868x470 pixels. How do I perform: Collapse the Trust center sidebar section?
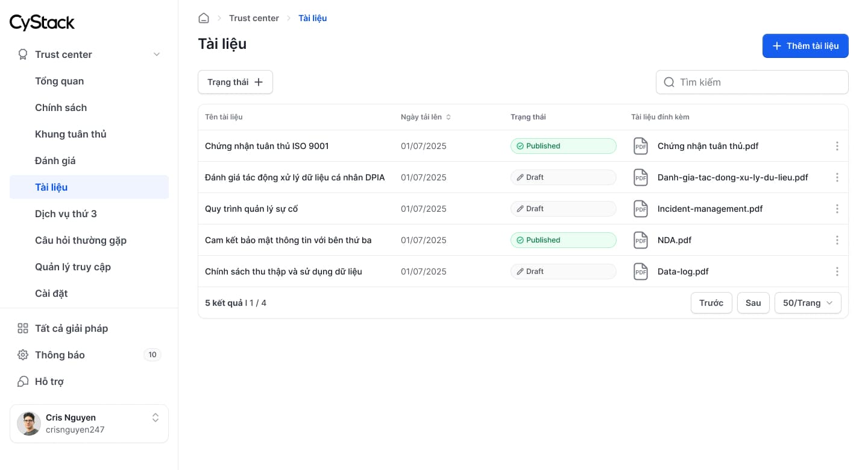[x=157, y=54]
